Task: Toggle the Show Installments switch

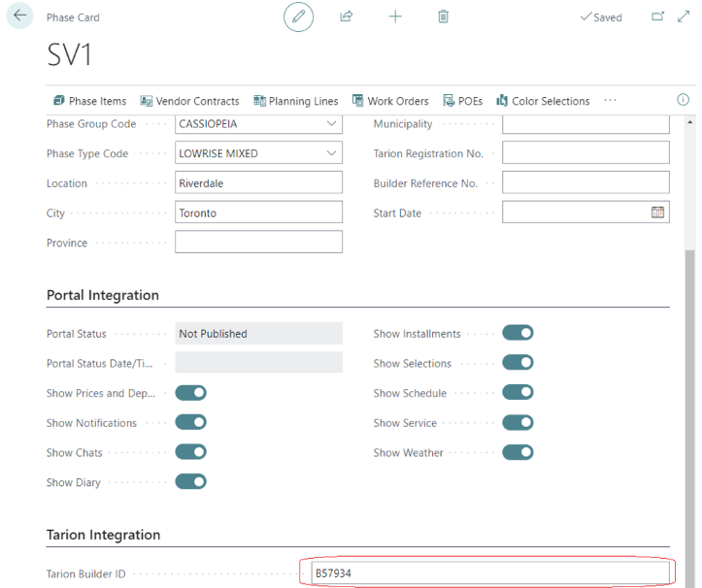Action: click(518, 334)
